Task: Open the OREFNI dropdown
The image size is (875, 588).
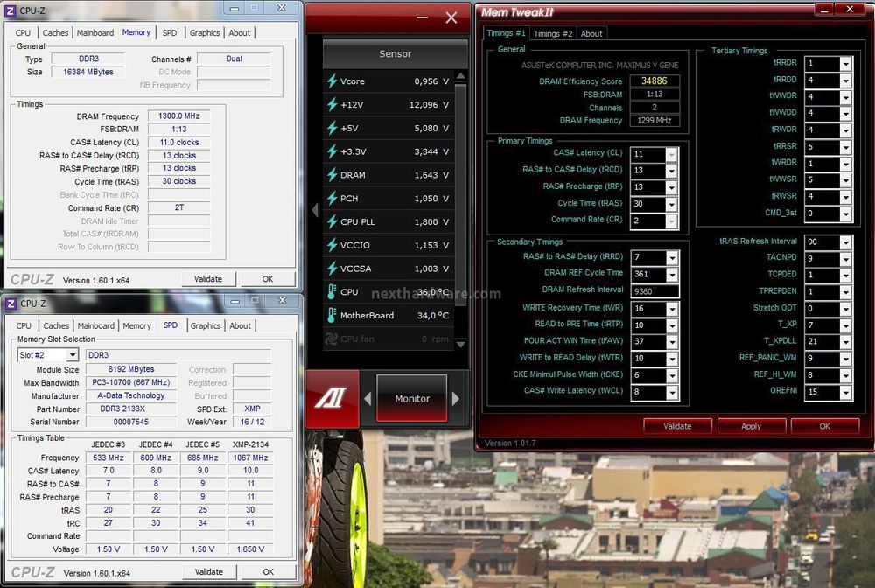Action: (x=846, y=392)
